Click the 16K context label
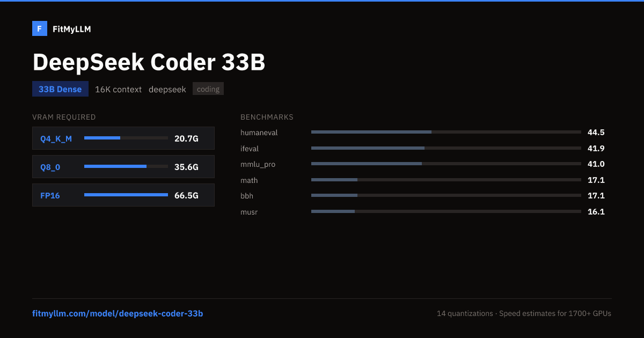 coord(119,89)
